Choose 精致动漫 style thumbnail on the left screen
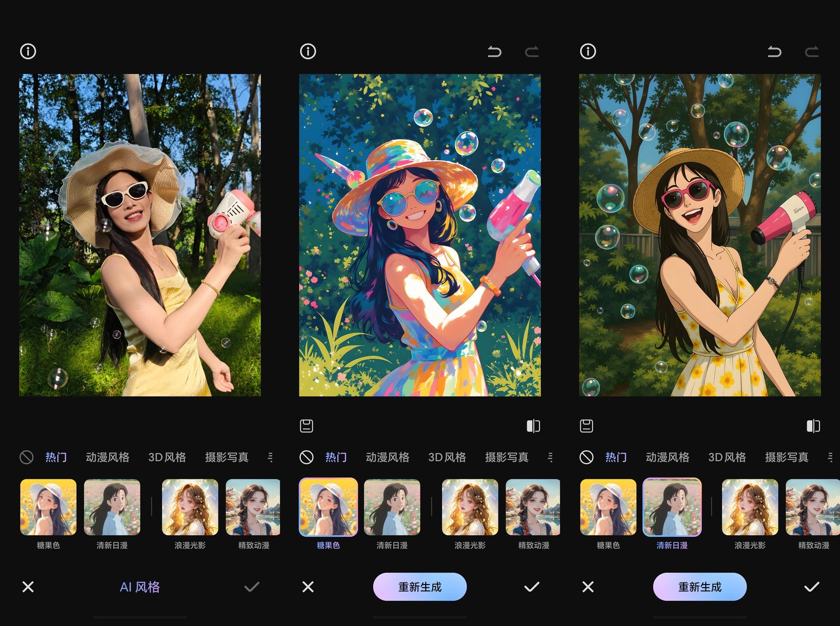The image size is (840, 626). click(x=253, y=507)
